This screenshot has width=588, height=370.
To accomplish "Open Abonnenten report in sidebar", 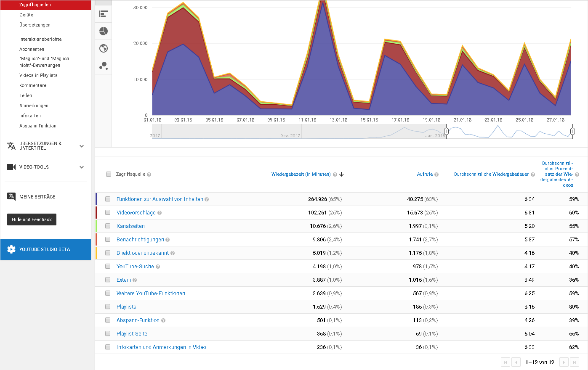I will (x=32, y=49).
